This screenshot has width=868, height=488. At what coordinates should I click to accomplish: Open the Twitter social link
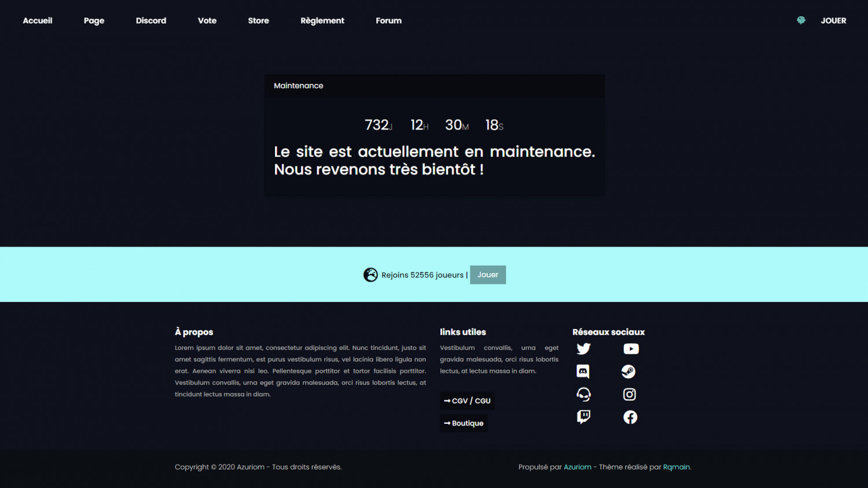583,349
